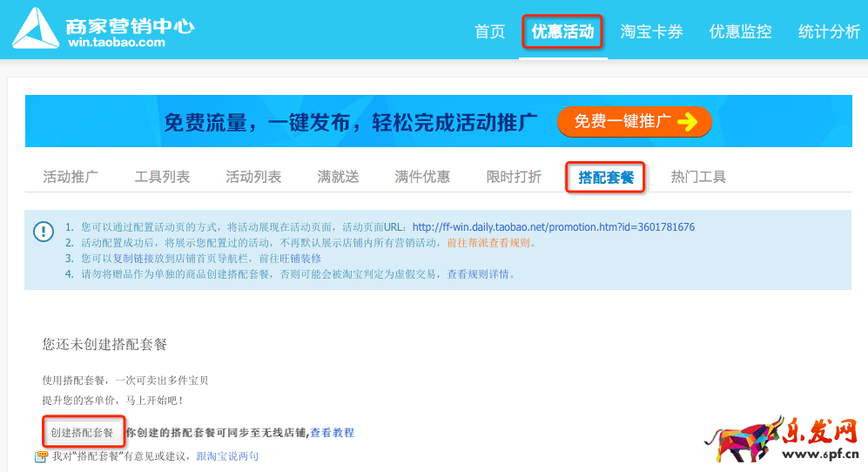Screen dimensions: 868x472
Task: Open the 查看教程 tutorial link
Action: click(x=333, y=433)
